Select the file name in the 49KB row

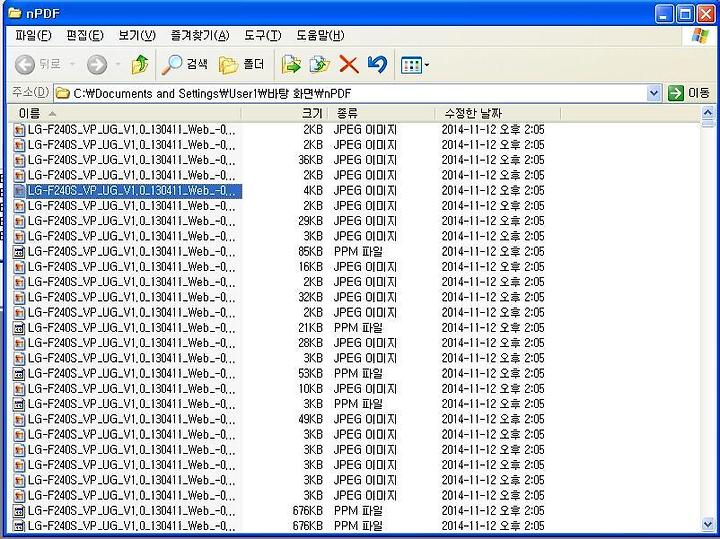coord(131,419)
